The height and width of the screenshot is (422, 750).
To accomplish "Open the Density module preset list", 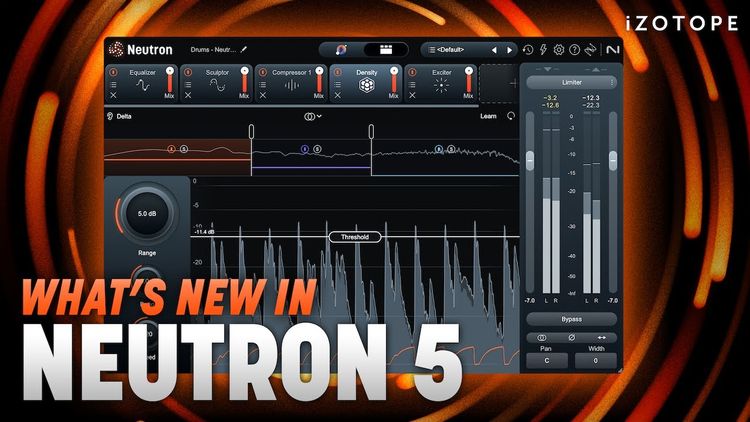I will [x=338, y=85].
